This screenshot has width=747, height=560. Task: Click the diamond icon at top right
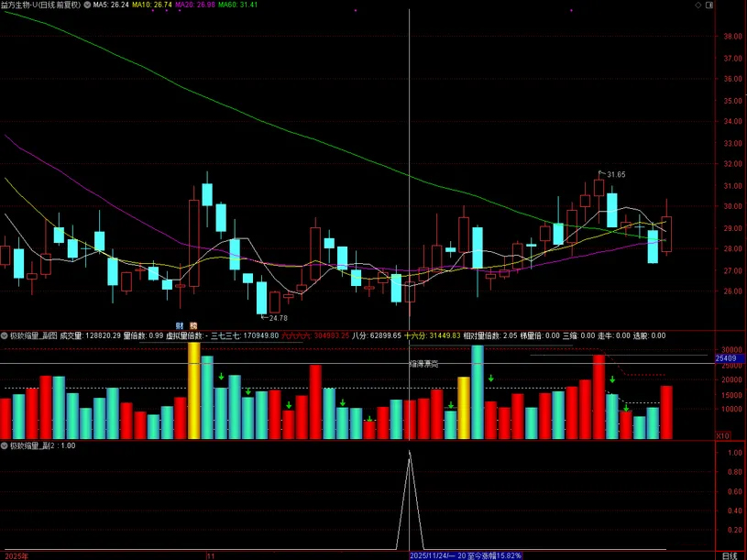tap(698, 5)
